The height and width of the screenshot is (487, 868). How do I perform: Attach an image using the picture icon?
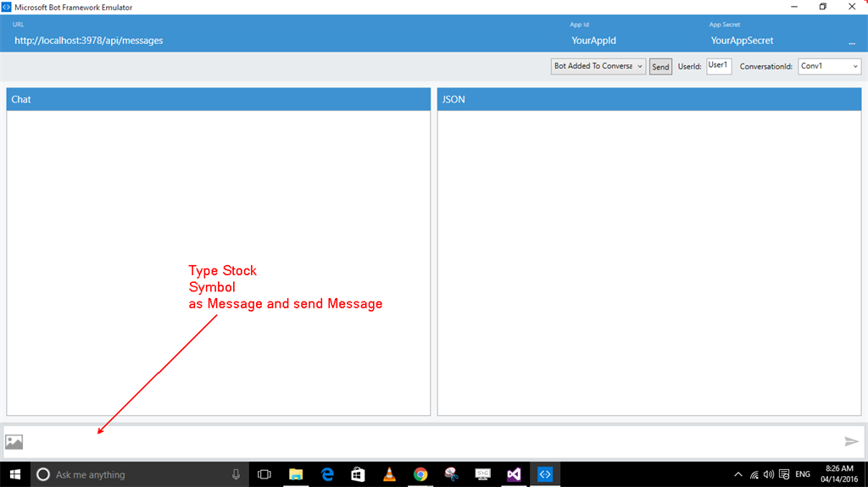tap(14, 441)
